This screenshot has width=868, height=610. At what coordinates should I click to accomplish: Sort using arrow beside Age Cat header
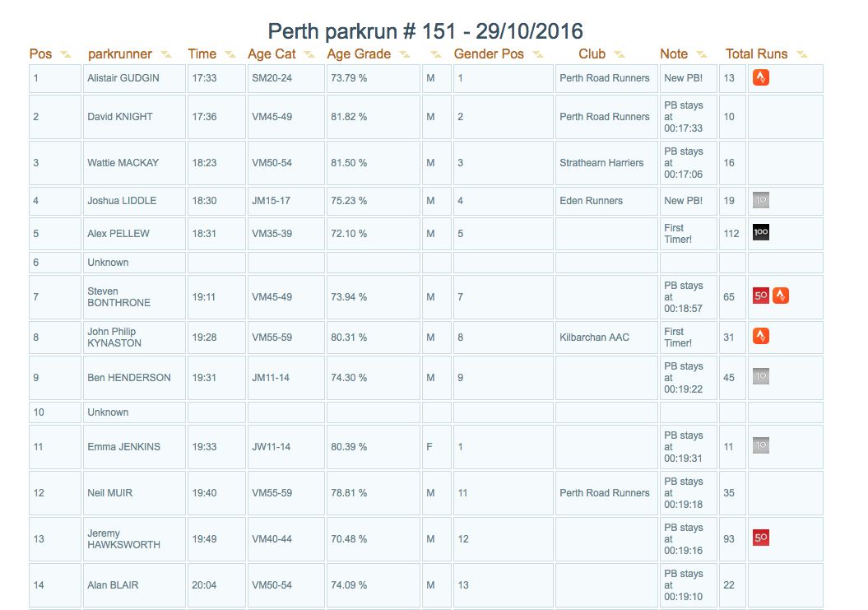point(309,54)
